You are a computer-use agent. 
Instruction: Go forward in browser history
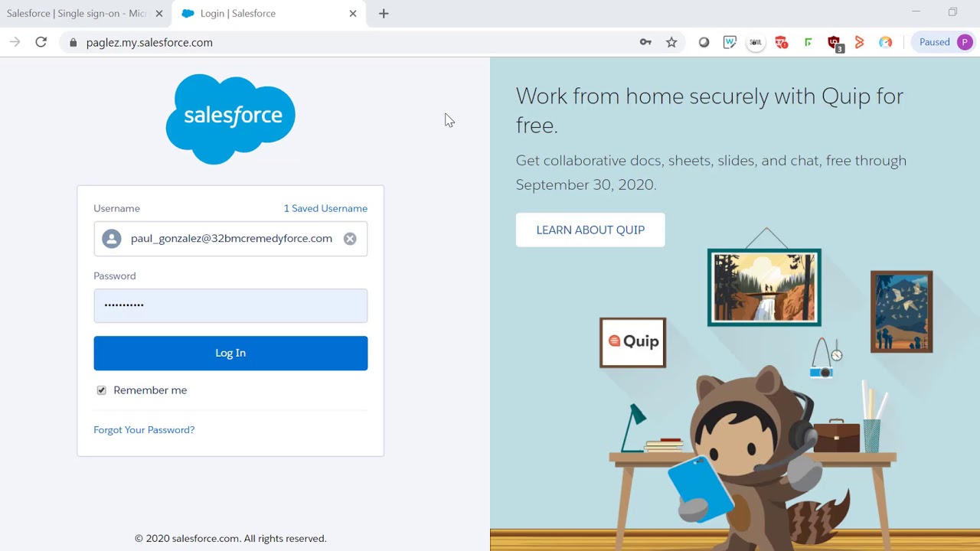coord(15,42)
